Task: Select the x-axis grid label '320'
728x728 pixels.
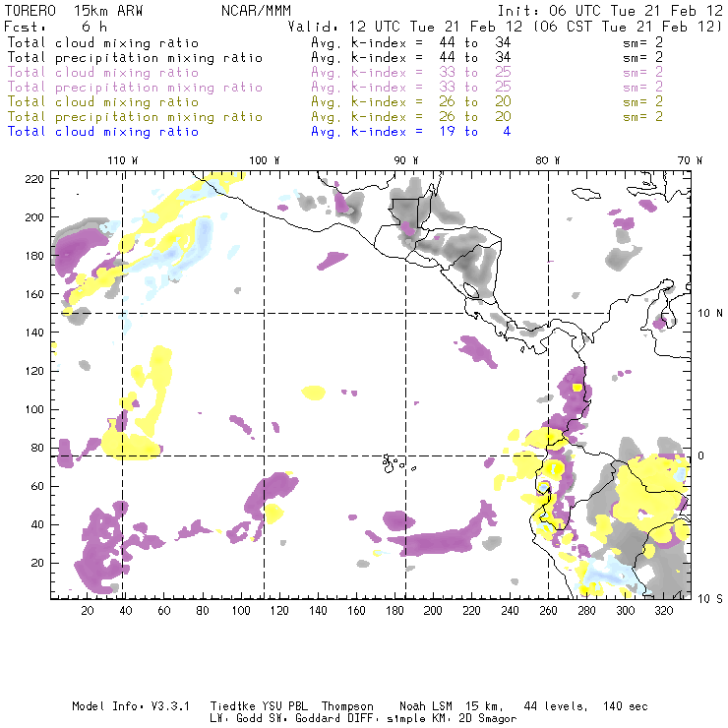Action: 663,611
